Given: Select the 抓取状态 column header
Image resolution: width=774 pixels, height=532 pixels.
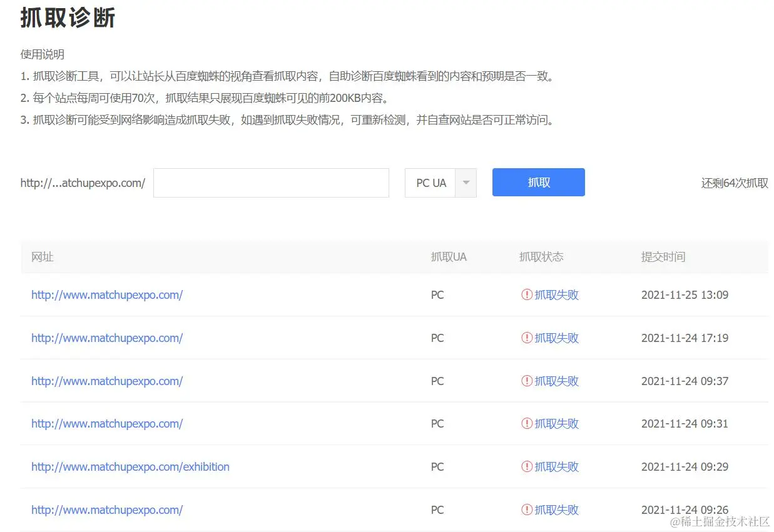Looking at the screenshot, I should point(541,256).
